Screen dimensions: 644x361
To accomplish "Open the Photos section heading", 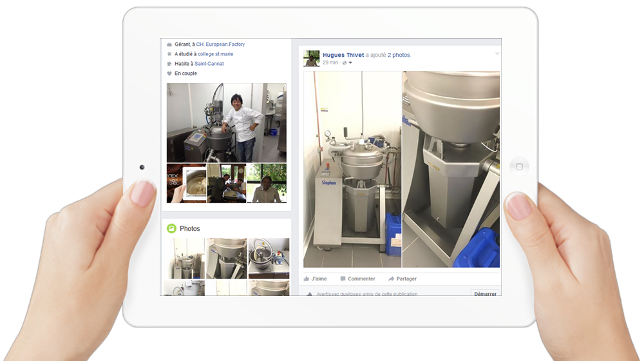I will pyautogui.click(x=190, y=229).
